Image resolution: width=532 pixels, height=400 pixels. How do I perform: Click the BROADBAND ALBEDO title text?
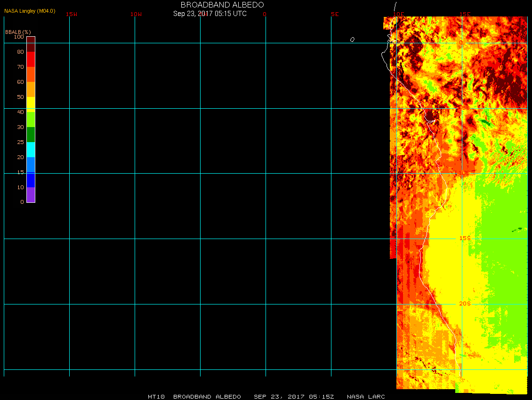222,5
